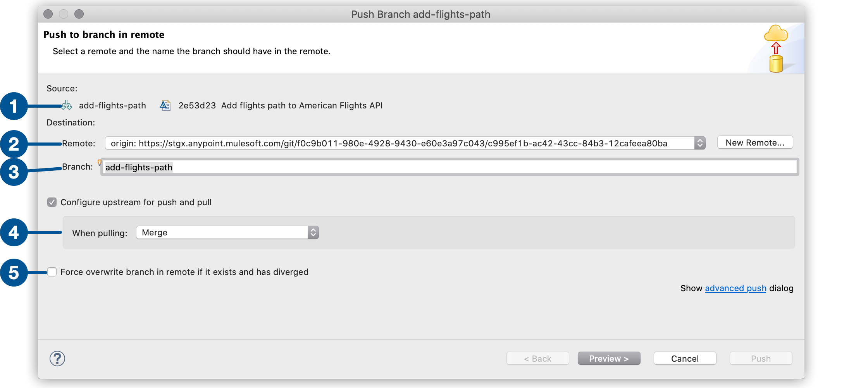This screenshot has width=868, height=388.
Task: Click the commit icon next to 2e53d23
Action: pos(165,105)
